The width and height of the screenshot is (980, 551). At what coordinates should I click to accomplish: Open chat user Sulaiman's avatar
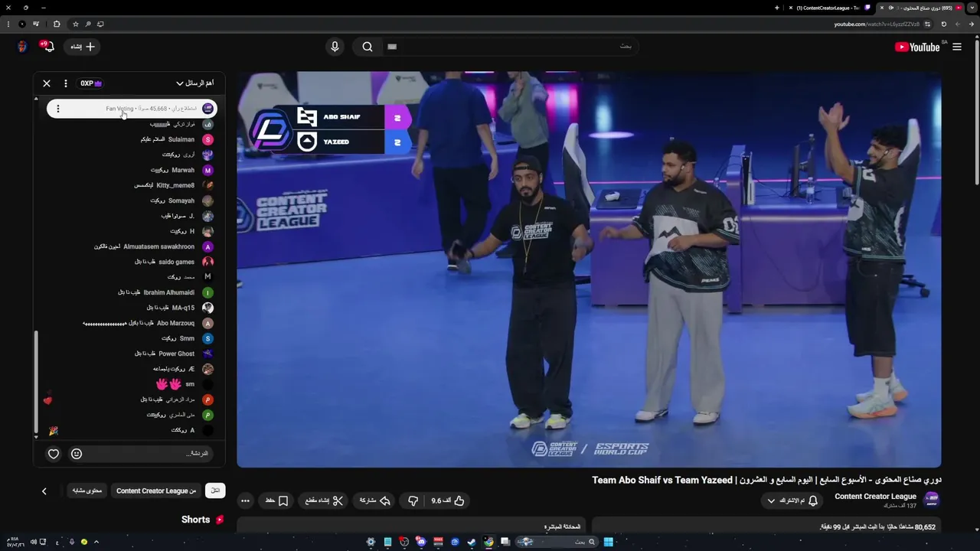tap(207, 139)
